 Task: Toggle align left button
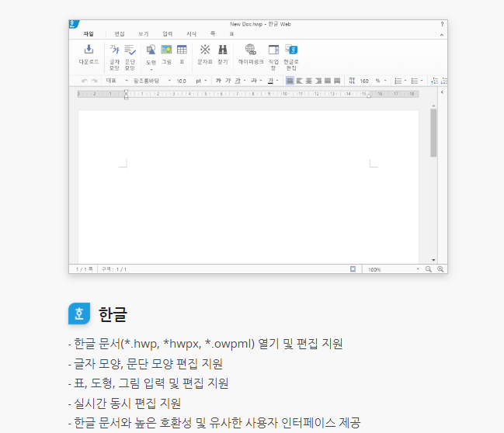tap(299, 81)
